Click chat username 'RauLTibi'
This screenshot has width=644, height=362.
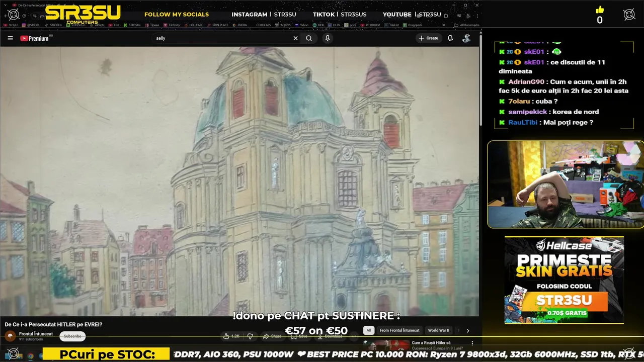[x=523, y=122]
